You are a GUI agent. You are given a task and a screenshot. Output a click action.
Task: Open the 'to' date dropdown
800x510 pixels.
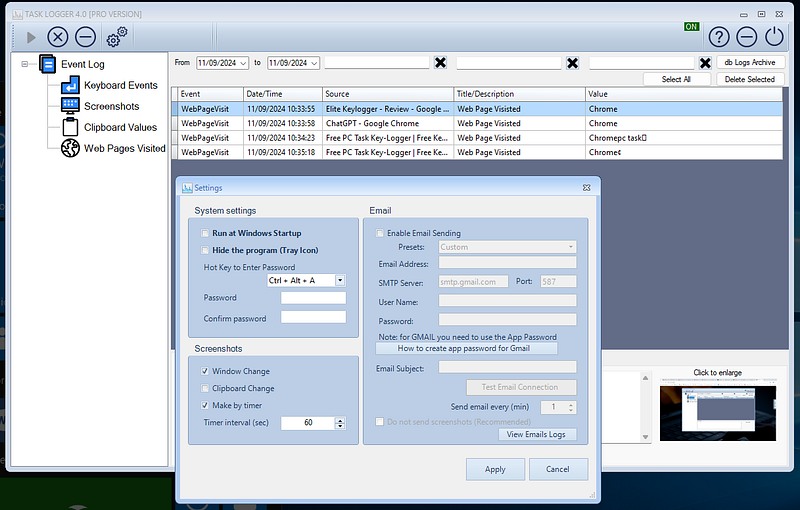tap(314, 63)
